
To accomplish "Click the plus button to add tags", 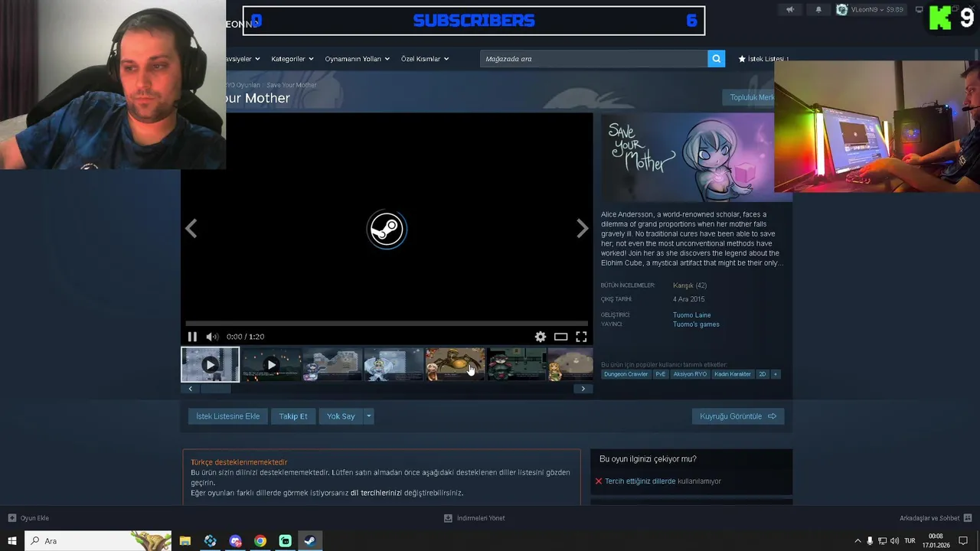I will click(775, 374).
